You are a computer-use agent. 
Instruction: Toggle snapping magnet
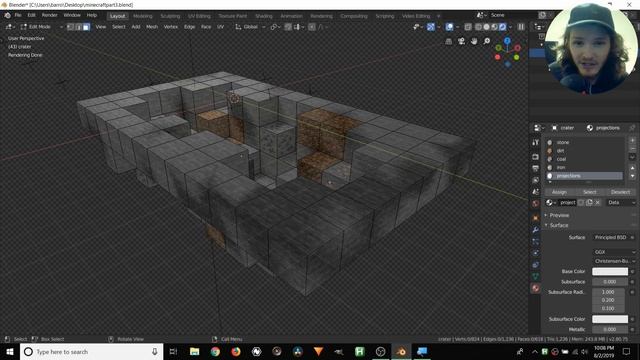288,27
